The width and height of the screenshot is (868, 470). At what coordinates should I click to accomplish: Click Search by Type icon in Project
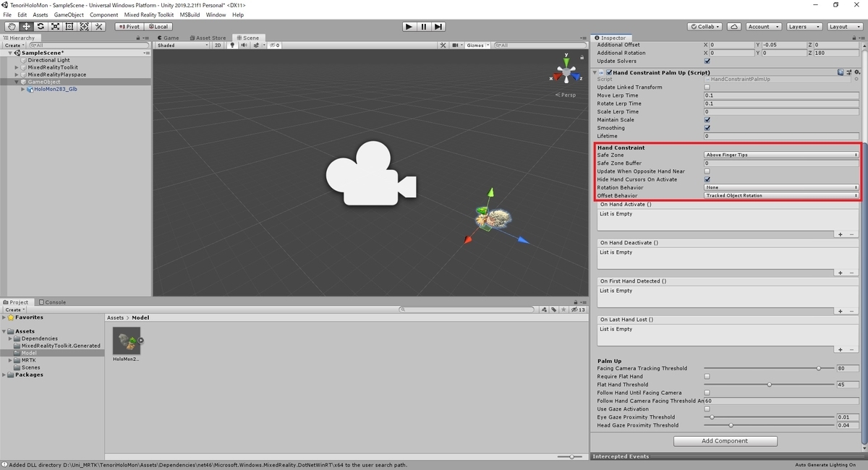coord(542,309)
